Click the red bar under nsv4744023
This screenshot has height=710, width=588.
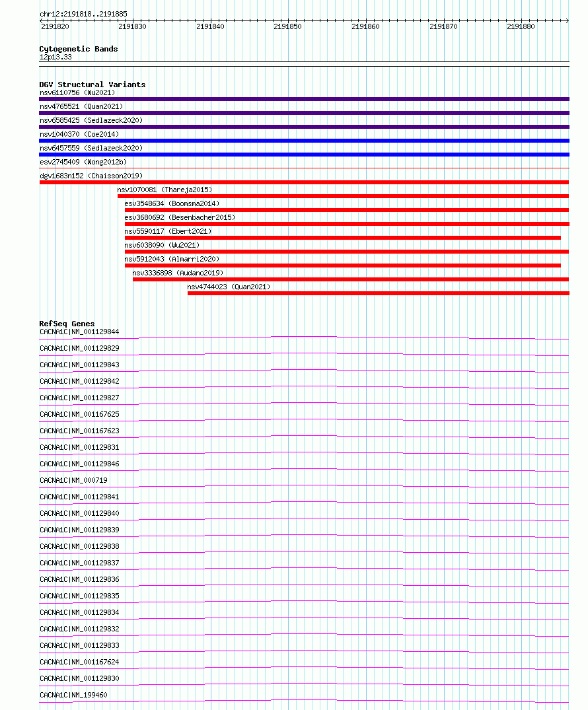point(379,293)
